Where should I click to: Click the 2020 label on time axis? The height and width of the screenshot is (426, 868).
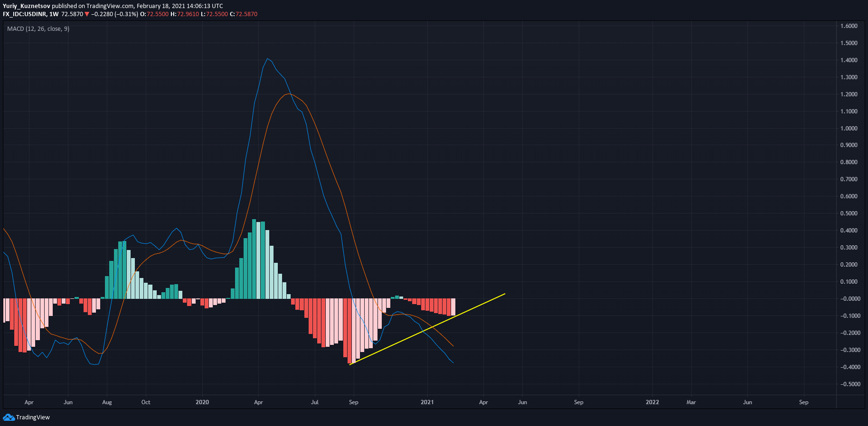(202, 402)
